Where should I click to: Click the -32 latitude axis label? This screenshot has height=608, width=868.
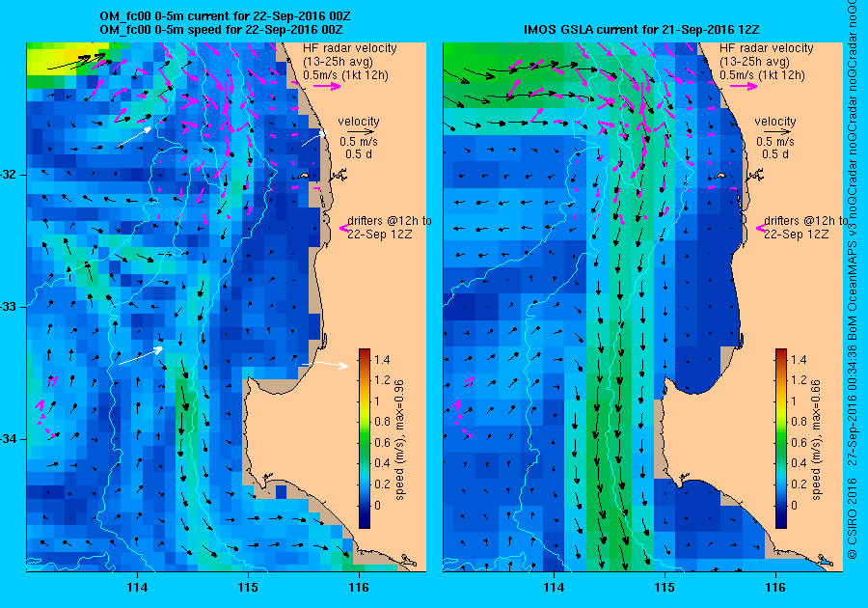pyautogui.click(x=9, y=175)
